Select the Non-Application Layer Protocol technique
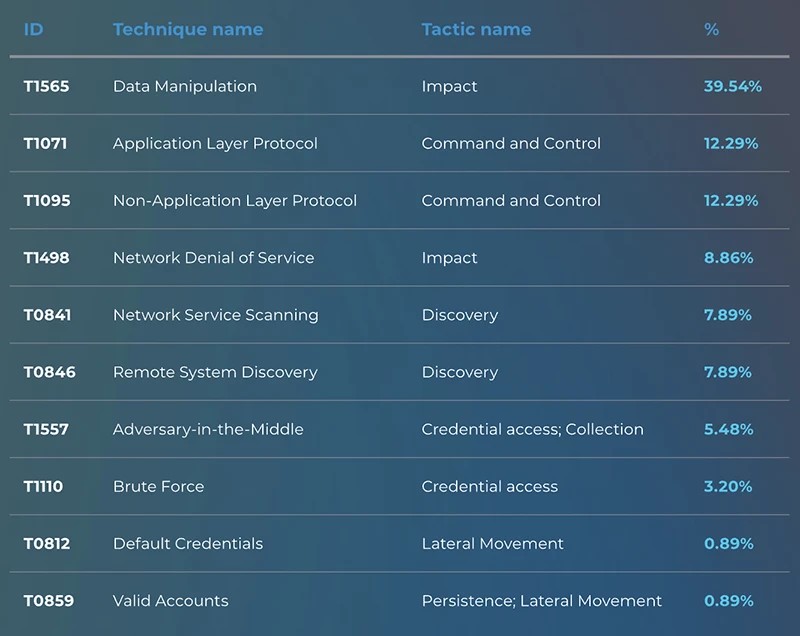Viewport: 800px width, 636px height. (234, 200)
